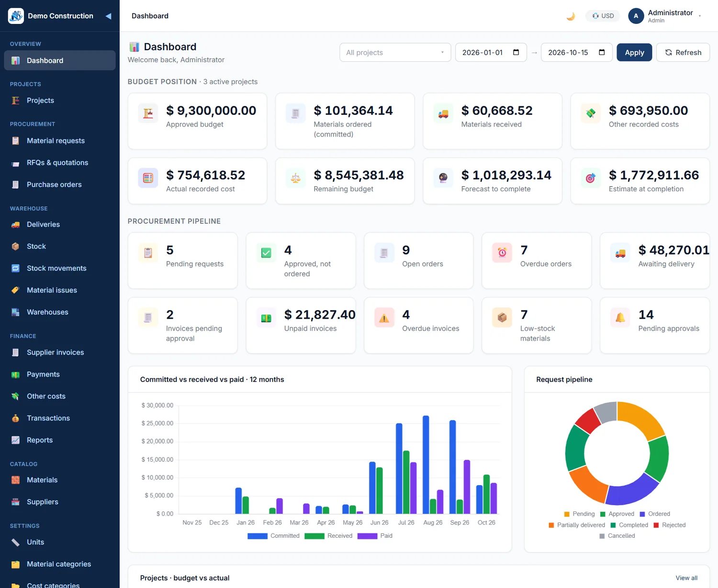Open the Pending approvals card

tap(655, 325)
